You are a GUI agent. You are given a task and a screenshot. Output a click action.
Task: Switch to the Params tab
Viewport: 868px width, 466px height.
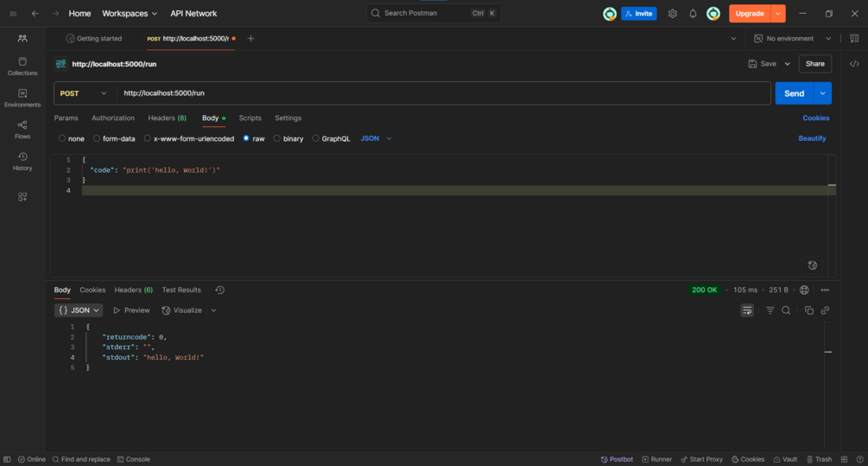pyautogui.click(x=66, y=118)
